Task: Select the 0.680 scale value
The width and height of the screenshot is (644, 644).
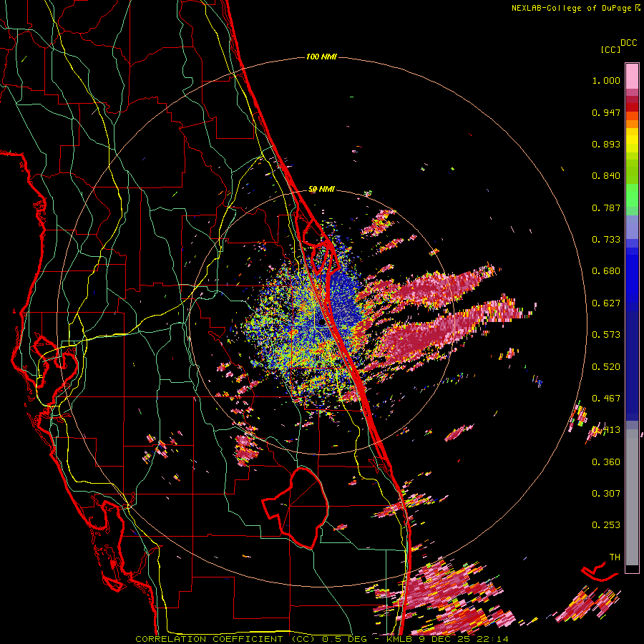Action: [606, 271]
